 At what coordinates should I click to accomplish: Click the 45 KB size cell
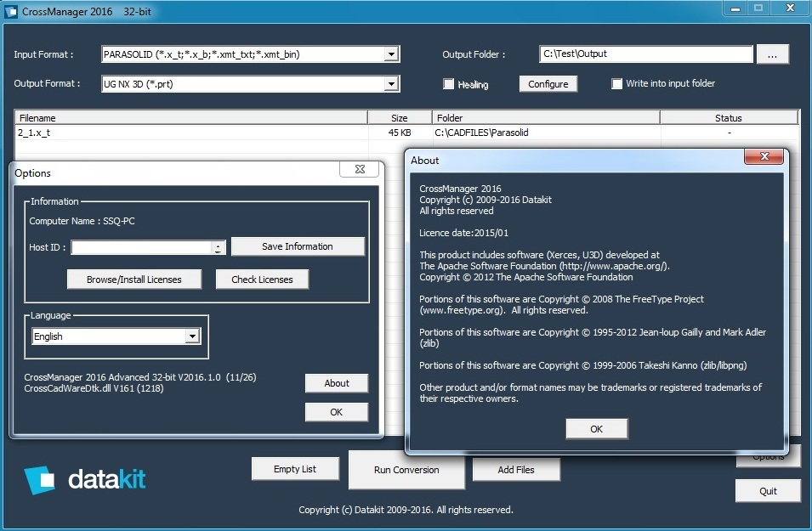400,133
